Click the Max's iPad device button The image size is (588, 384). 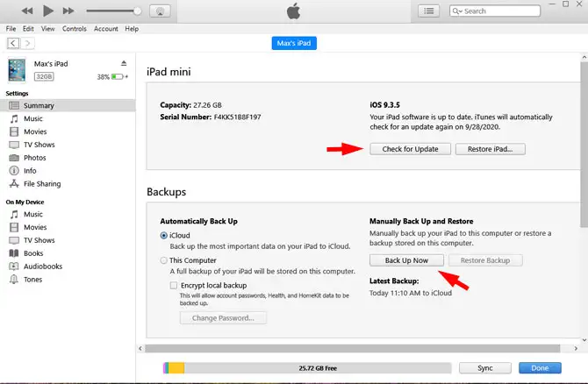pos(294,43)
